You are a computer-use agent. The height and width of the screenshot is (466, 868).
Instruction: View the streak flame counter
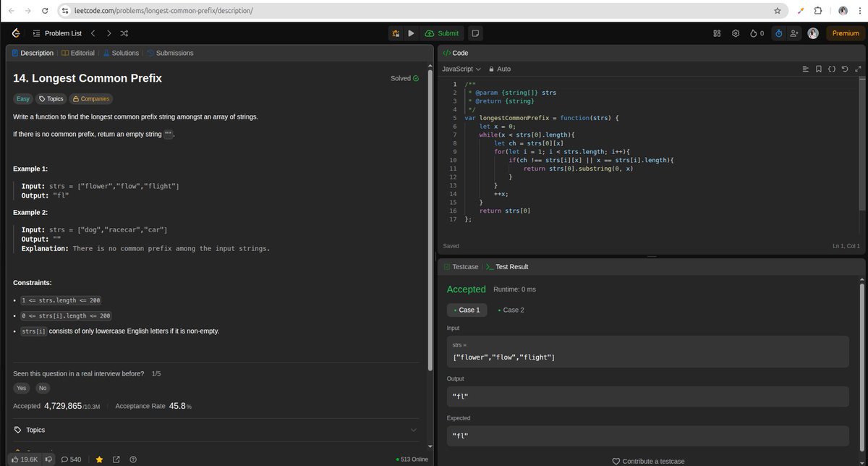(x=757, y=33)
